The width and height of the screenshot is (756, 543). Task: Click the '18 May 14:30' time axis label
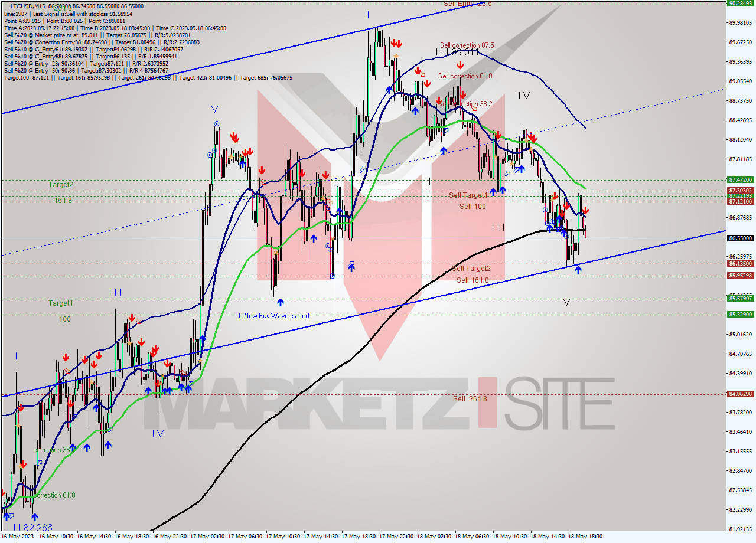(x=549, y=537)
